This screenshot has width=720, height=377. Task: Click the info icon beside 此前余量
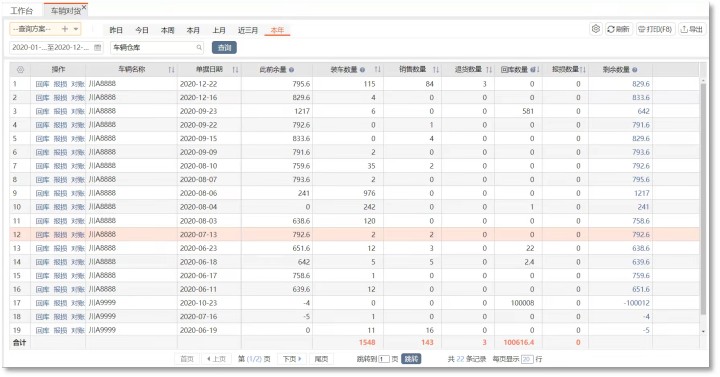(292, 70)
